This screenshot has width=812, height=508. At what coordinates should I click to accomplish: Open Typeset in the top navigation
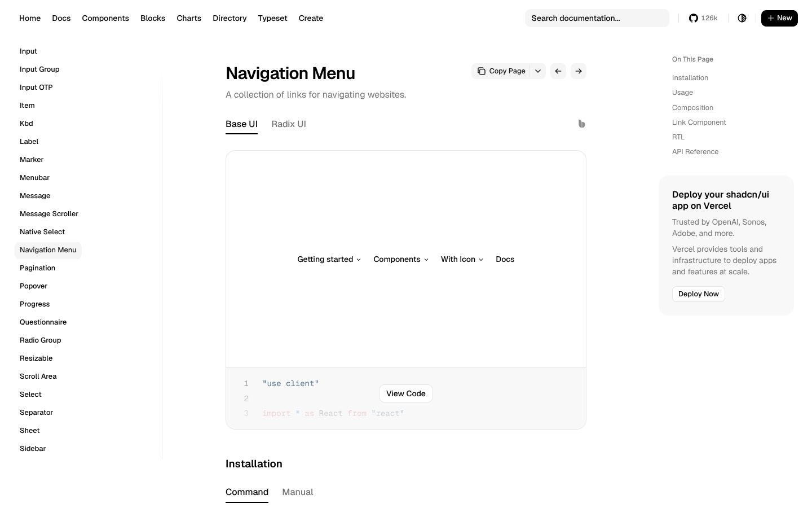(x=272, y=18)
